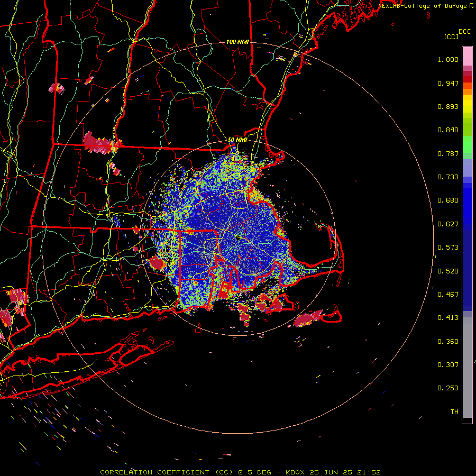This screenshot has height=476, width=476.
Task: Click the Correlation Coefficient KBOX caption at bottom
Action: tap(241, 472)
